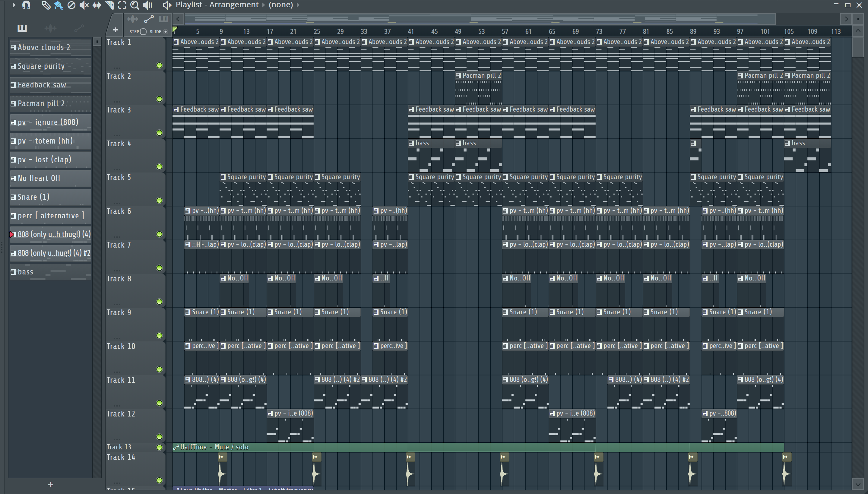Select the Mute tool
The width and height of the screenshot is (868, 494).
coord(84,5)
